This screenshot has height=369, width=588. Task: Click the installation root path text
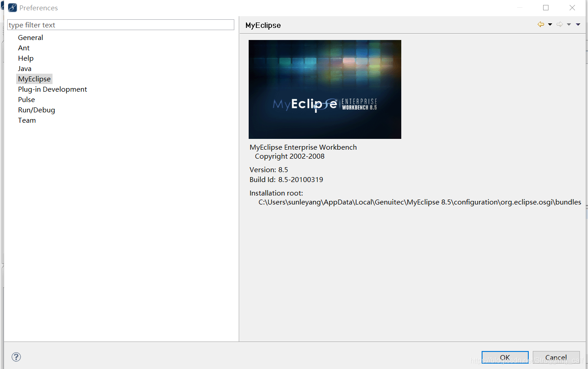pos(420,202)
